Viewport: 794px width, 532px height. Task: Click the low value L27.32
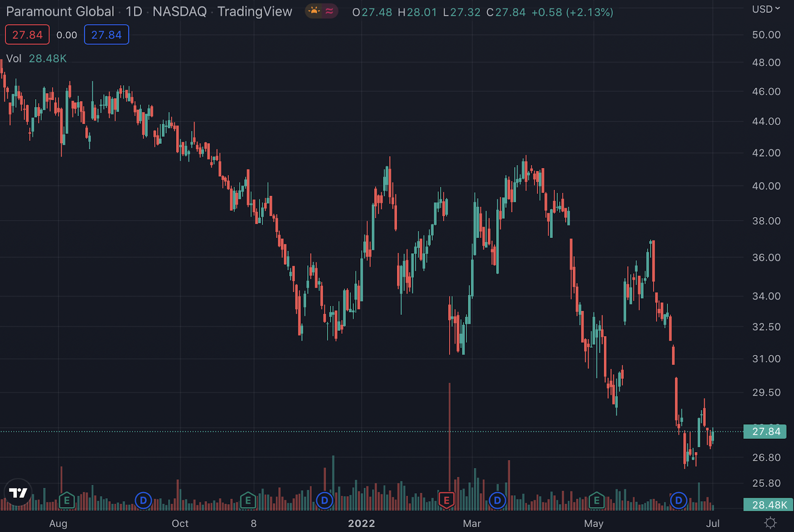(462, 12)
